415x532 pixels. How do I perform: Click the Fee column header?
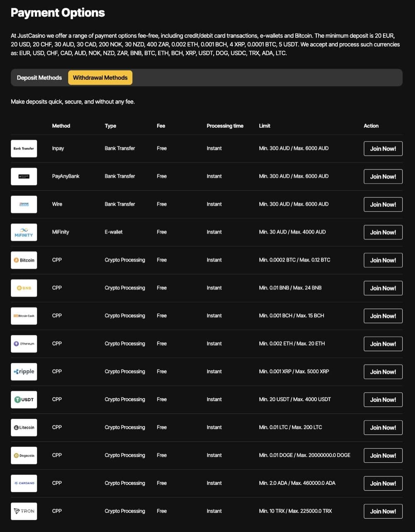161,126
